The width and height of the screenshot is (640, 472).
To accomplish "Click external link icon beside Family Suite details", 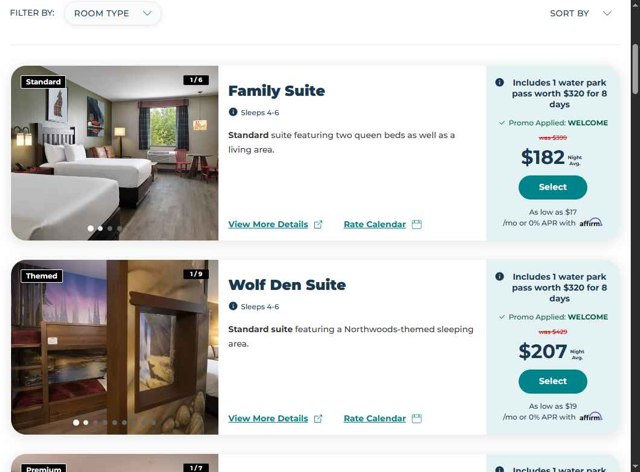I will click(318, 225).
